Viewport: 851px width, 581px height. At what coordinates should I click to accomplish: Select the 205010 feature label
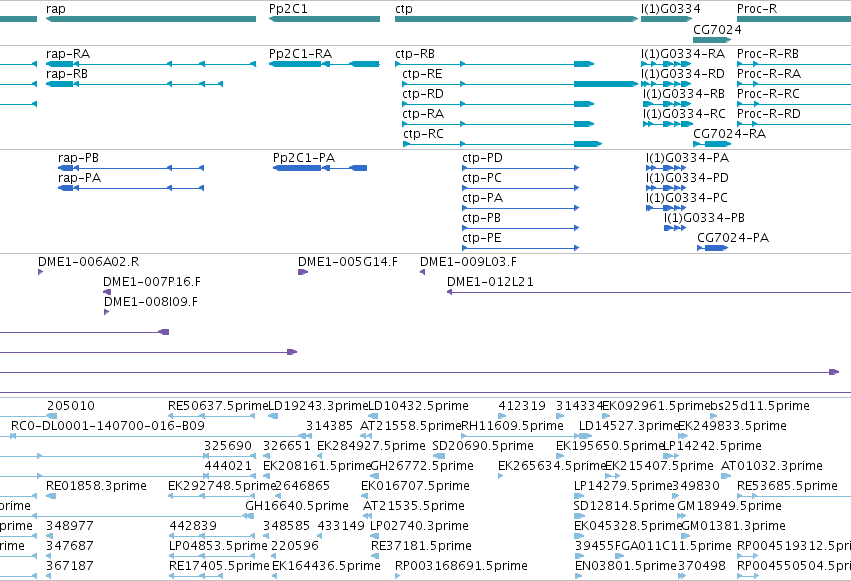[71, 406]
